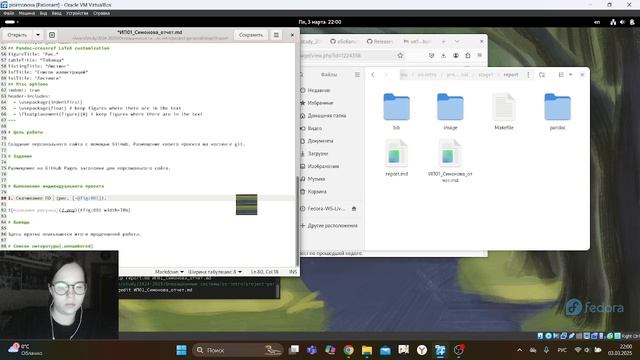Viewport: 640px width, 360px height.
Task: Click the GNOME Activities indicator in top bar
Action: [x=11, y=22]
